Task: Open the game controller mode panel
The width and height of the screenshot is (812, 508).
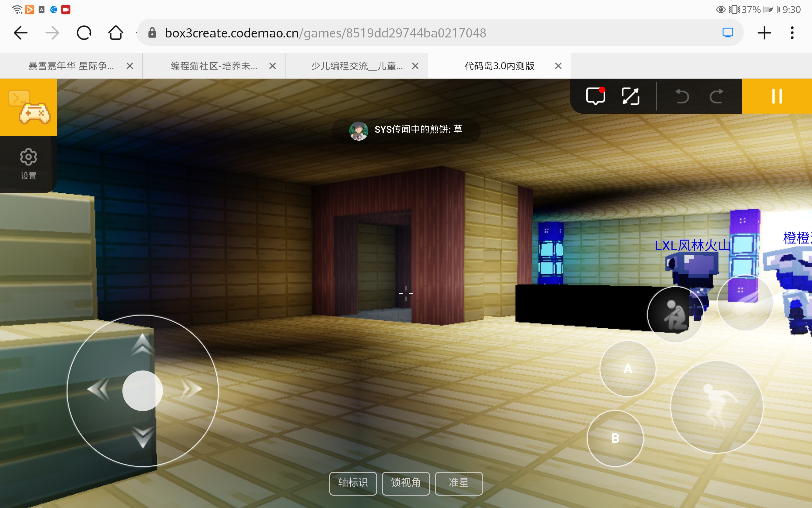Action: pos(29,107)
